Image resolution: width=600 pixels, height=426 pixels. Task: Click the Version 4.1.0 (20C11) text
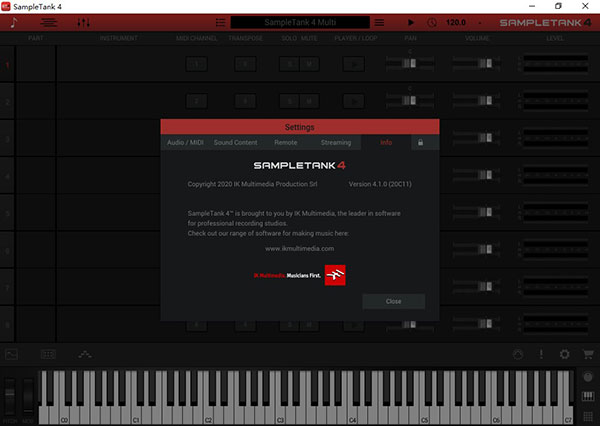pos(380,184)
